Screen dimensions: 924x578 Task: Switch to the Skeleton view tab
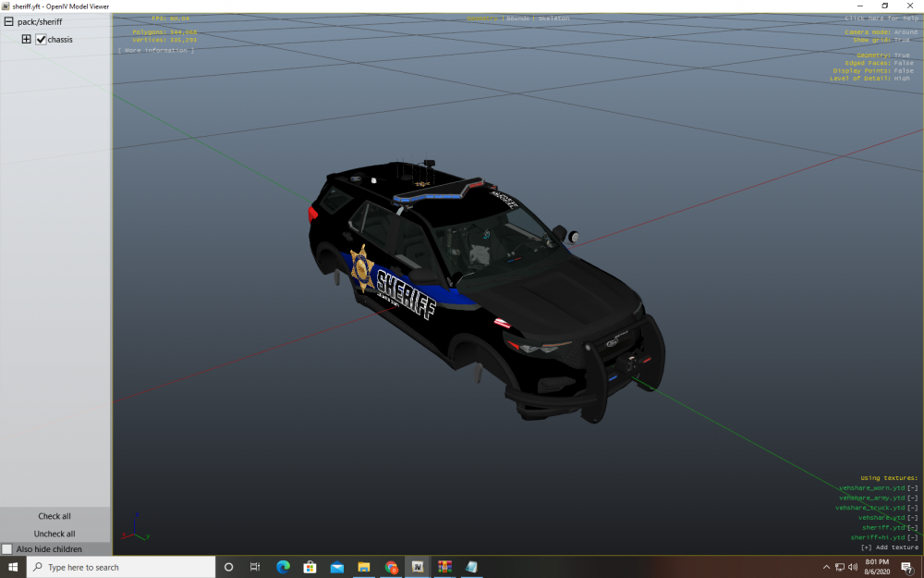click(553, 18)
